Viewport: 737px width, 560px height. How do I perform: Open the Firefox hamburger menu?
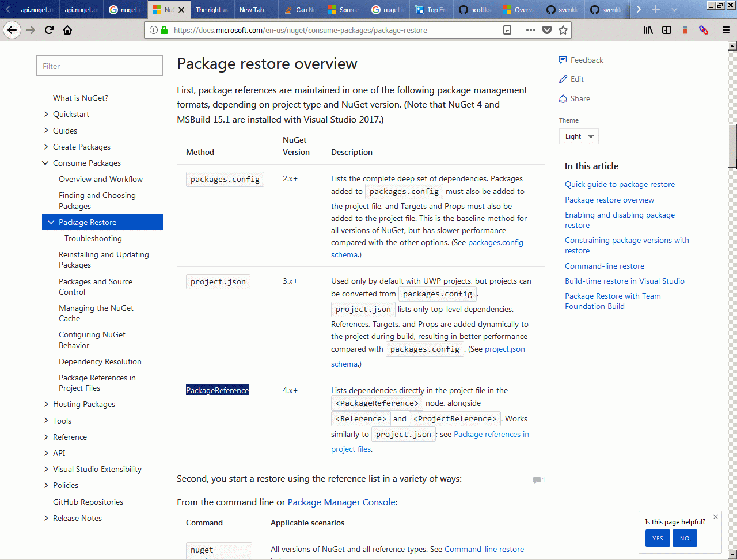coord(726,30)
